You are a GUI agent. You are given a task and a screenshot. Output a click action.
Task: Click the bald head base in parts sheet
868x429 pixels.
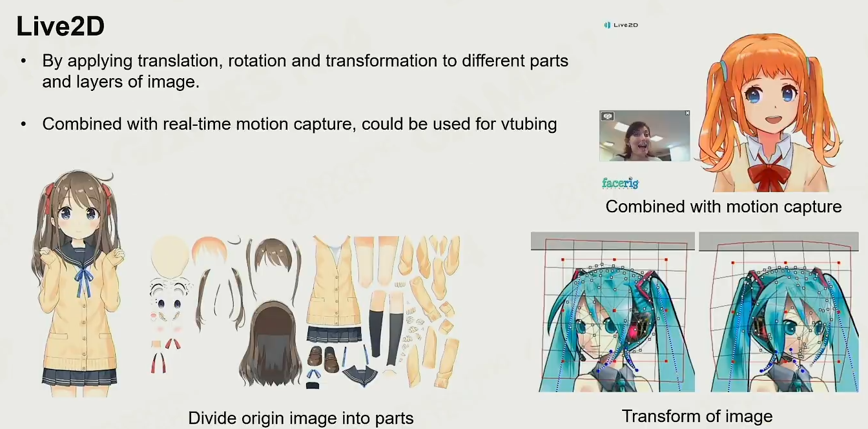tap(171, 255)
